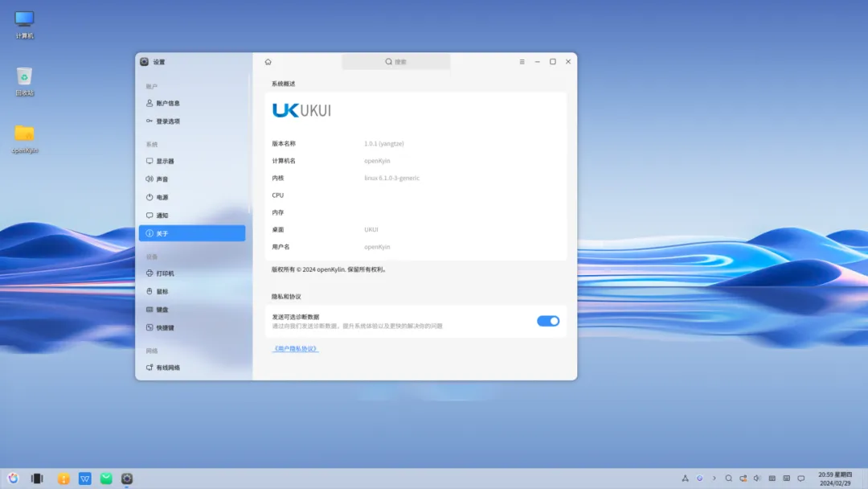Image resolution: width=868 pixels, height=489 pixels.
Task: Expand the hidden tray icons chevron
Action: pyautogui.click(x=714, y=479)
